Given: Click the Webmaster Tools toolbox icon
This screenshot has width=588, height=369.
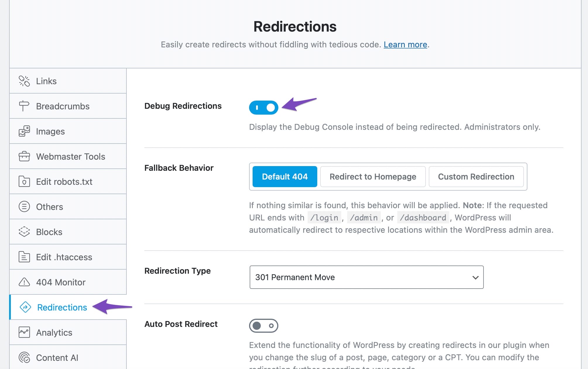Looking at the screenshot, I should point(24,156).
